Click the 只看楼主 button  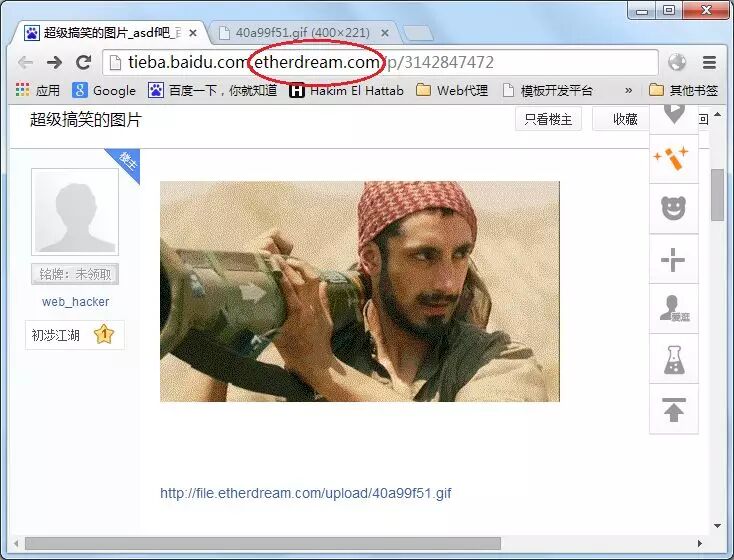pyautogui.click(x=548, y=119)
